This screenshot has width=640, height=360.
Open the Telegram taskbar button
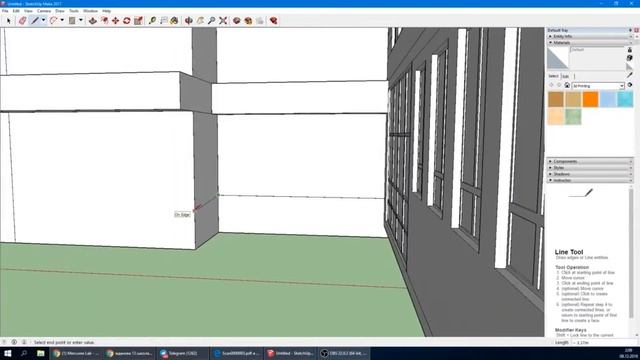pyautogui.click(x=182, y=353)
